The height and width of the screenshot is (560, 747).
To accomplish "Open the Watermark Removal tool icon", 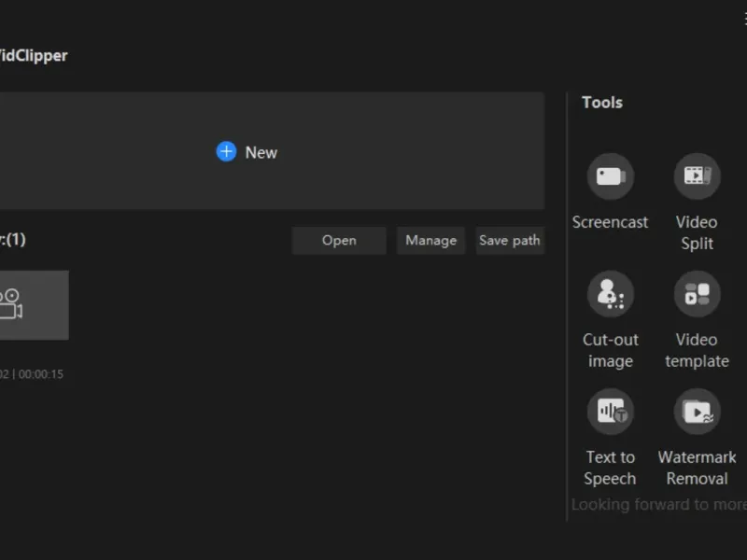I will point(697,412).
